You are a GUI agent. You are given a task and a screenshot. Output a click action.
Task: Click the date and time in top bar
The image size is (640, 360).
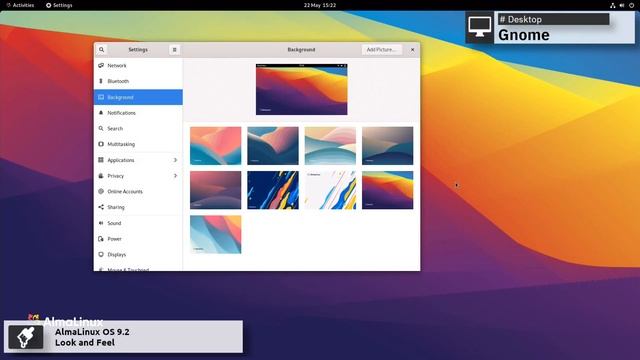(320, 5)
